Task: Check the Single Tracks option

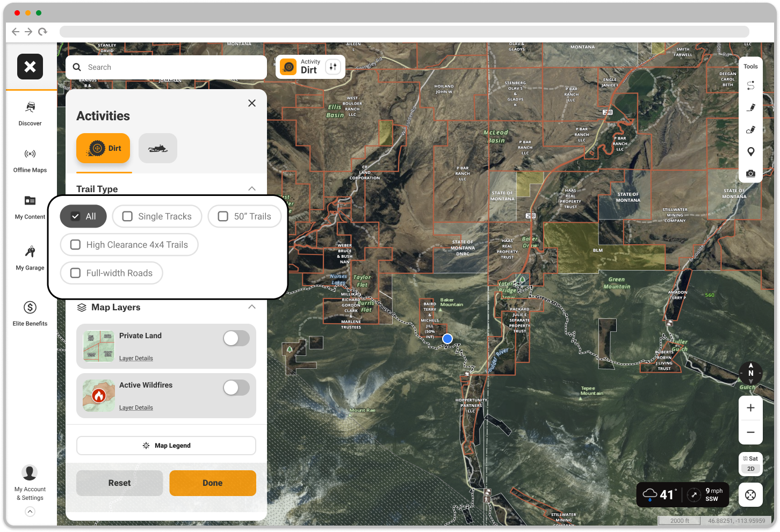Action: pyautogui.click(x=157, y=216)
